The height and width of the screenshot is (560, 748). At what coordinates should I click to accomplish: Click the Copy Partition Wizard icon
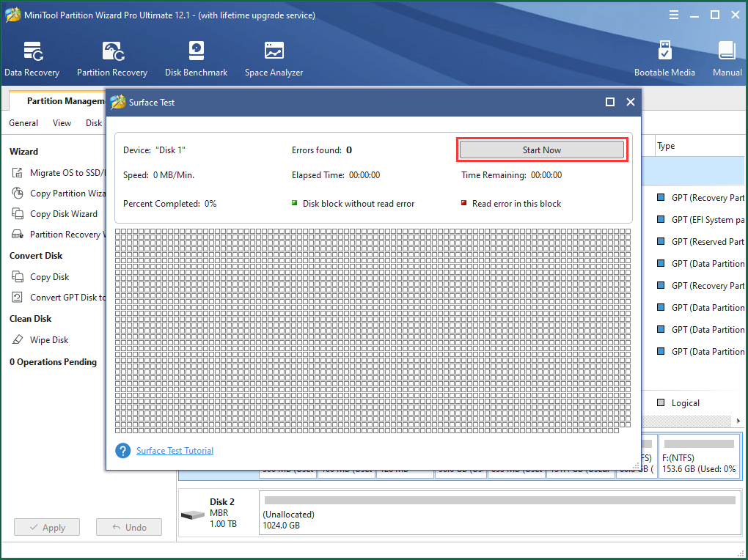[18, 194]
